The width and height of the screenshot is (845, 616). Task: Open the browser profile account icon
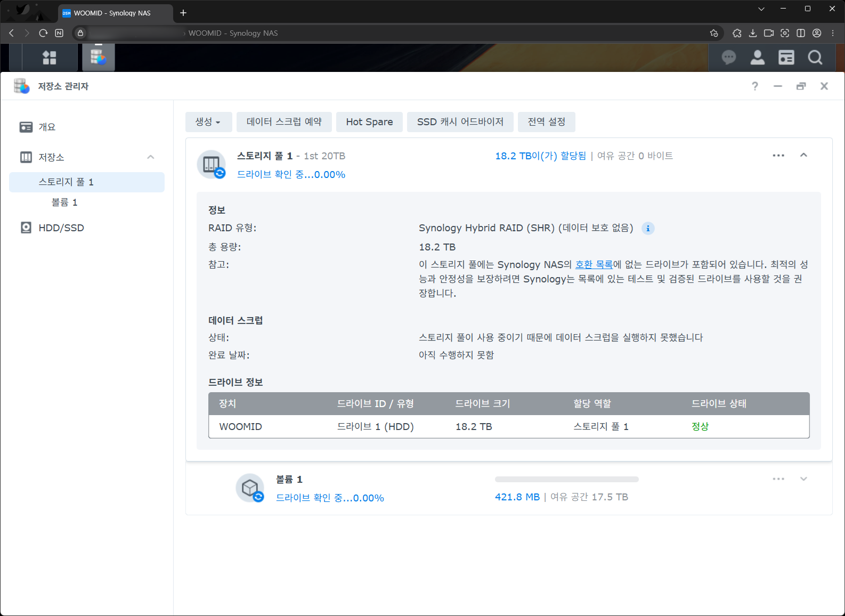coord(817,33)
